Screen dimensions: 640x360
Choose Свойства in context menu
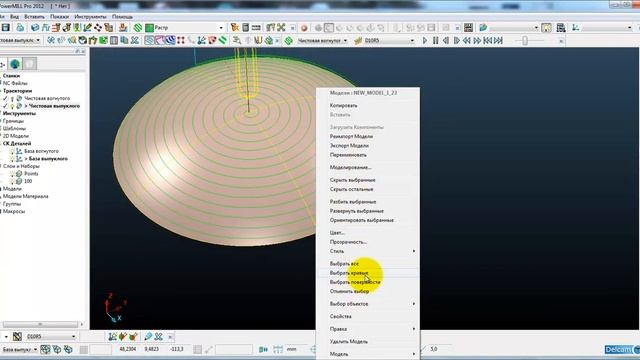tap(341, 316)
